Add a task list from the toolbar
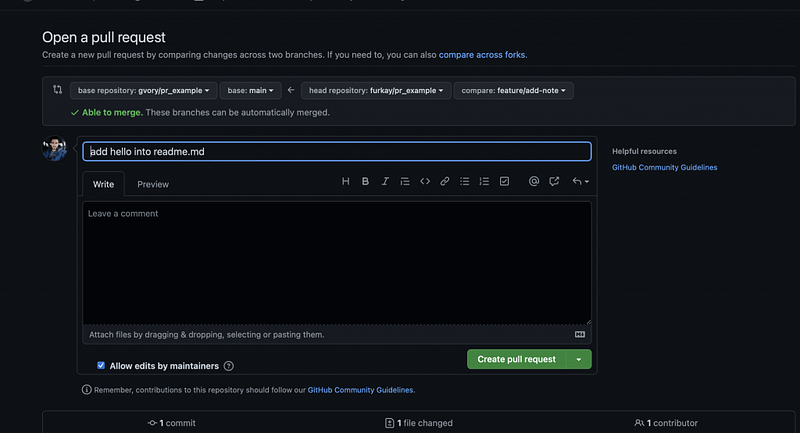The image size is (800, 433). 504,182
